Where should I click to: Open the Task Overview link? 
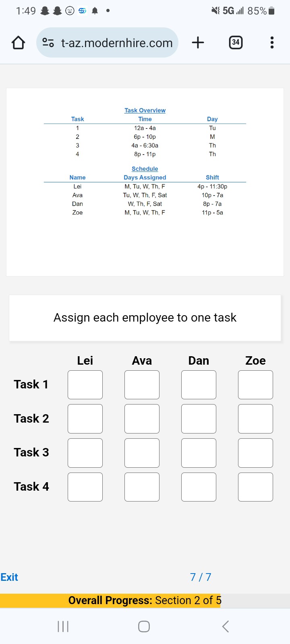point(145,110)
